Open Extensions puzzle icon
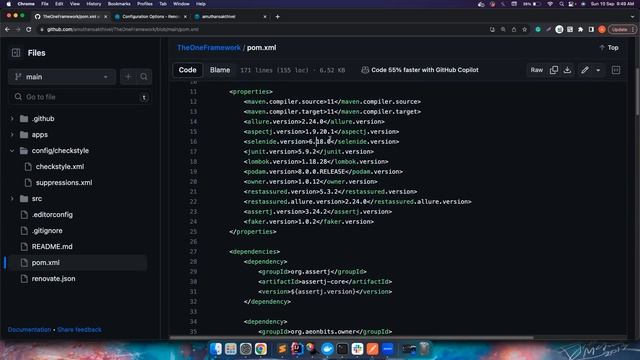The image size is (640, 360). tap(580, 29)
